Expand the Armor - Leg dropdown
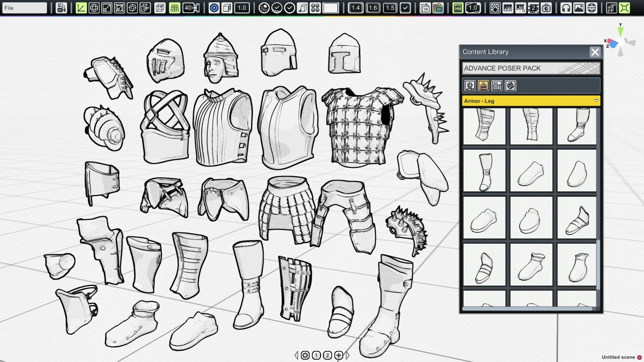 596,101
